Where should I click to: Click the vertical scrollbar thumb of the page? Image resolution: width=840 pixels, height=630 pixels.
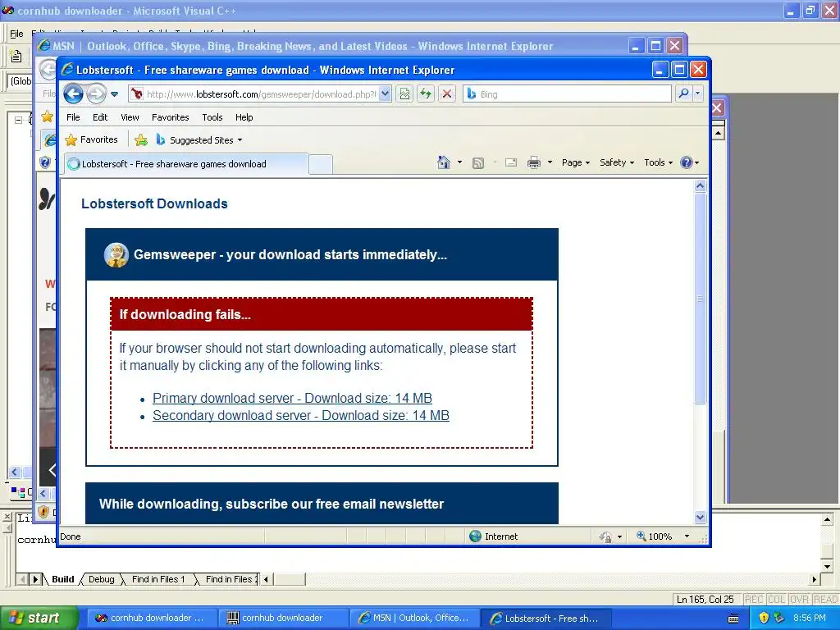(x=700, y=298)
